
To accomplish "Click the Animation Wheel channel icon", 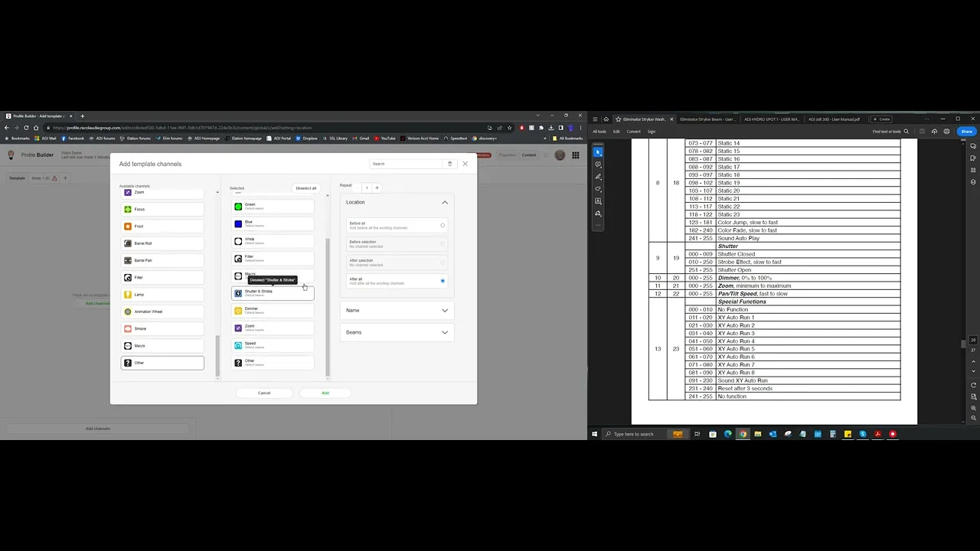I will (x=128, y=311).
